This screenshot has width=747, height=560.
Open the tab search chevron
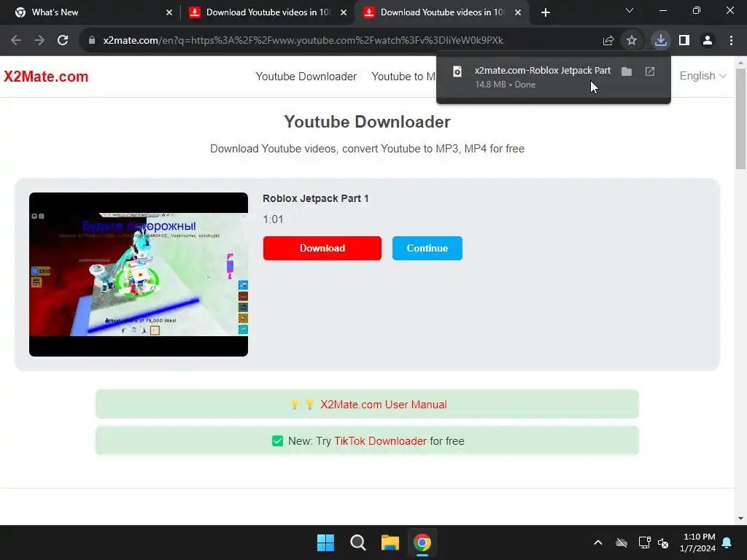point(630,10)
